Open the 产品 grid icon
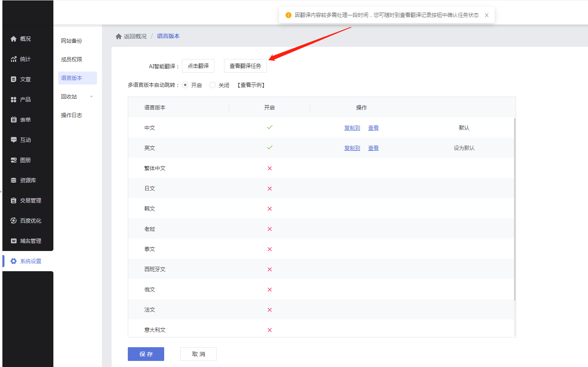 pyautogui.click(x=13, y=99)
